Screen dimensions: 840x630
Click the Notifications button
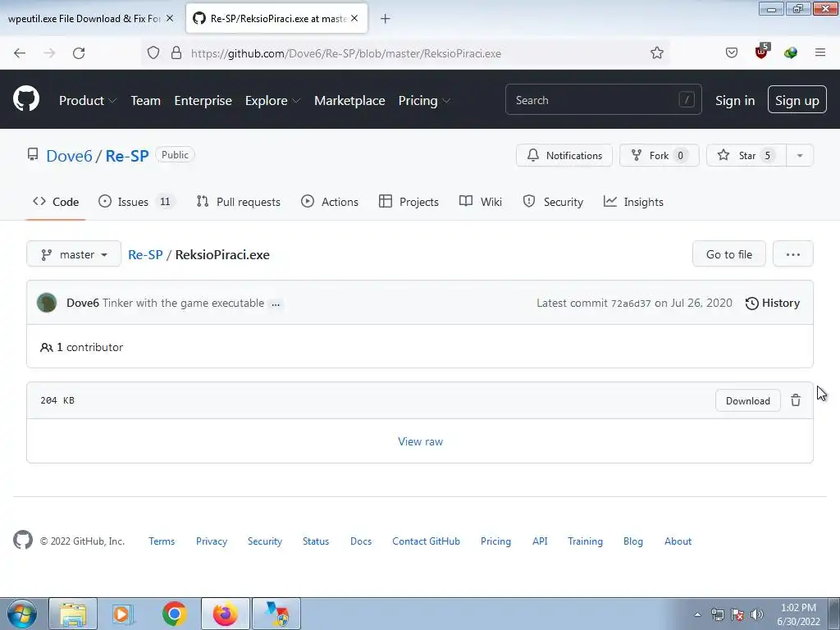(x=564, y=155)
